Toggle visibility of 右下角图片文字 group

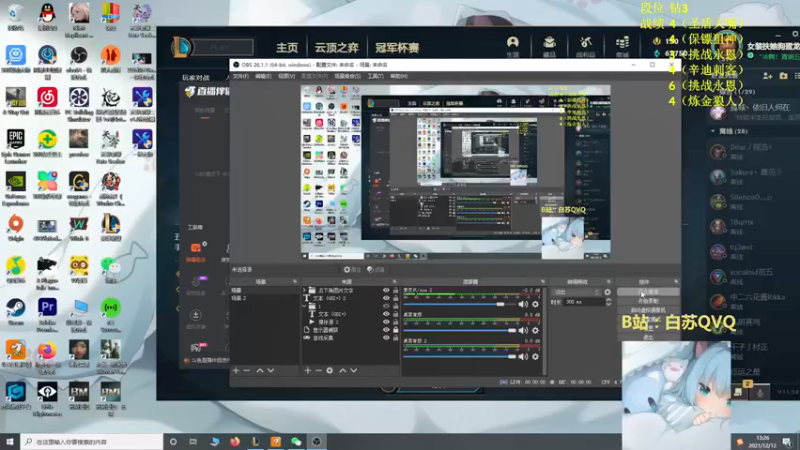(x=386, y=290)
